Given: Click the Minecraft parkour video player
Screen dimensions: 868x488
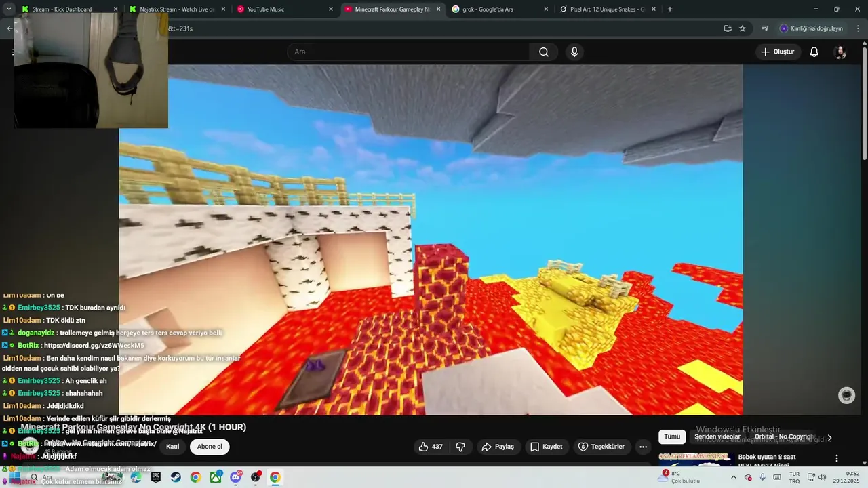Looking at the screenshot, I should (x=431, y=239).
